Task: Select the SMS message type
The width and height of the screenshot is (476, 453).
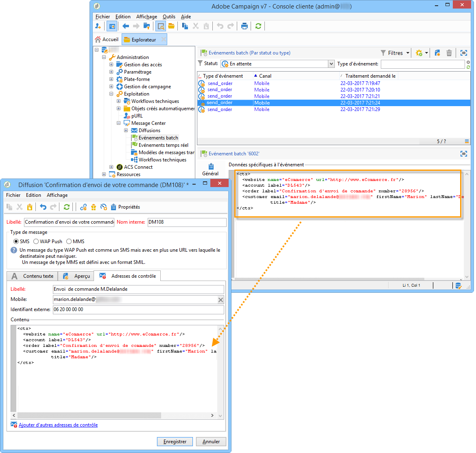Action: pos(16,242)
